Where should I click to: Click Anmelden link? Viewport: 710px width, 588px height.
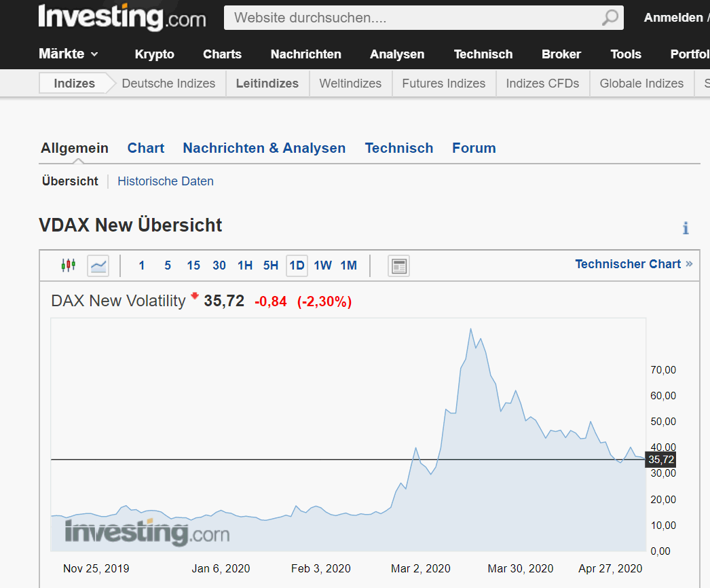[x=673, y=18]
